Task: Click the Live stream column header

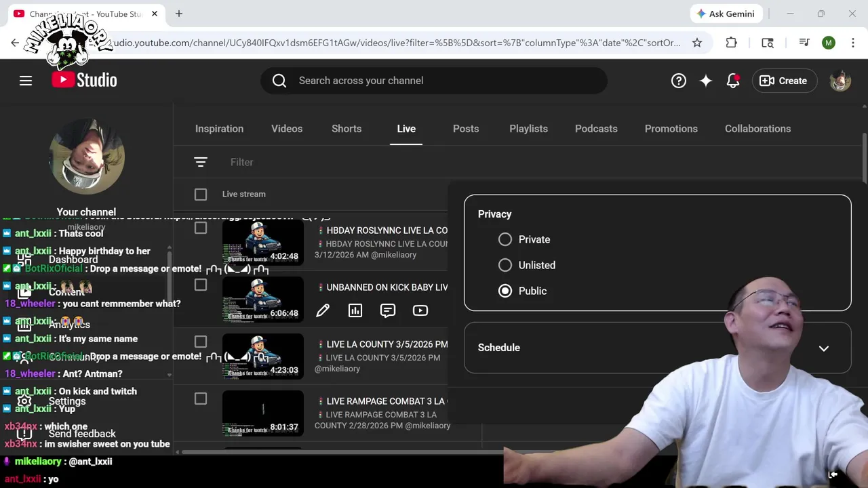Action: click(244, 195)
